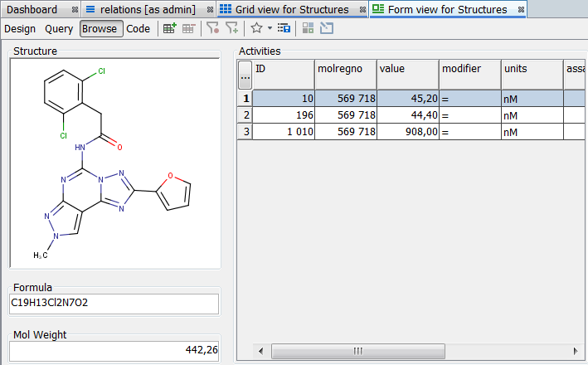Click the add row icon in toolbar

(169, 28)
